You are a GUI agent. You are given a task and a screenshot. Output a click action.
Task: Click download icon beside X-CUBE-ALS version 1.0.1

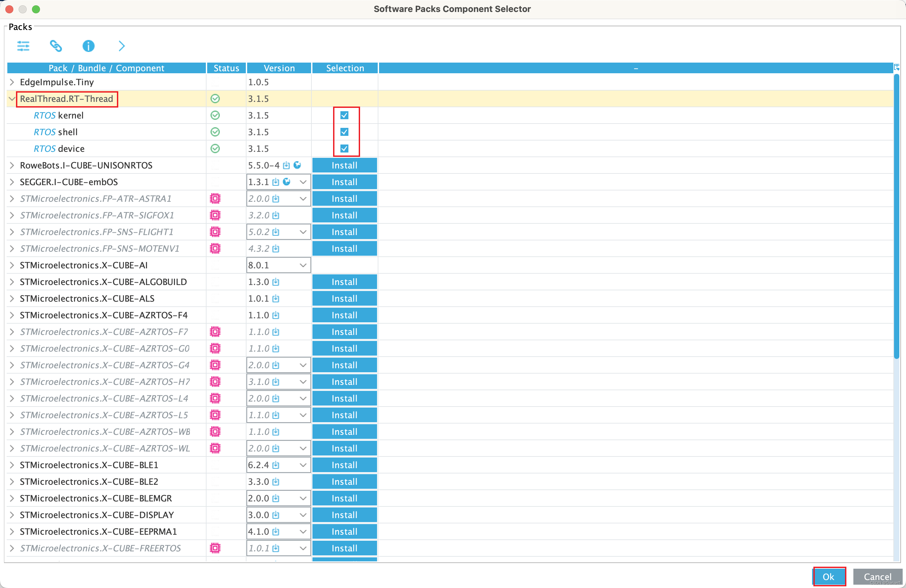[x=276, y=299]
